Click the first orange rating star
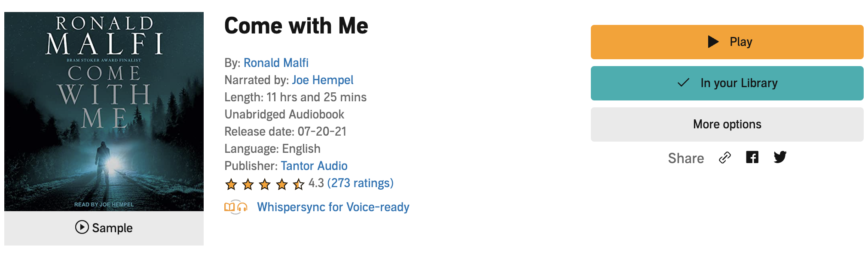 tap(231, 185)
